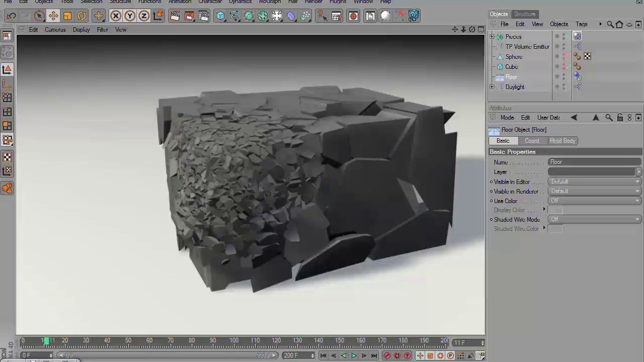The width and height of the screenshot is (644, 362).
Task: Select the Move tool in toolbar
Action: point(53,16)
